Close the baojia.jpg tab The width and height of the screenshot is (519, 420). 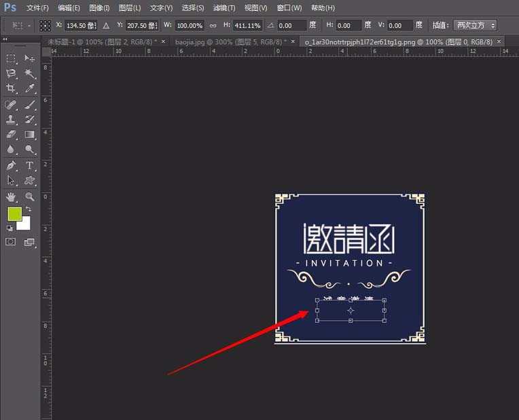pyautogui.click(x=294, y=41)
